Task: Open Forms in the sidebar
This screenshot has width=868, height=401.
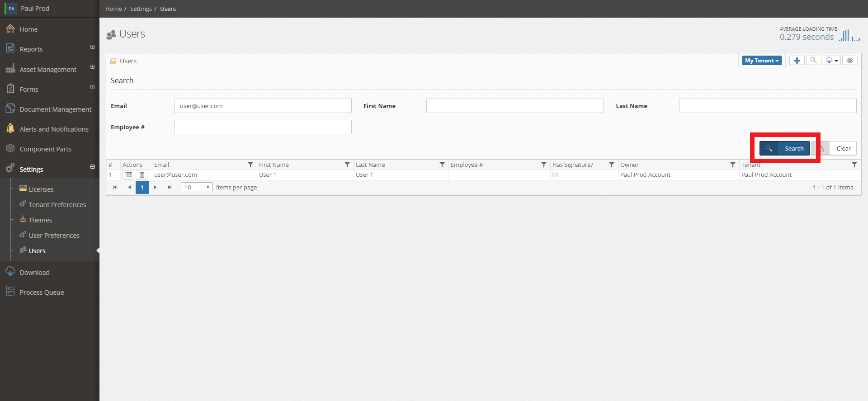Action: [29, 90]
